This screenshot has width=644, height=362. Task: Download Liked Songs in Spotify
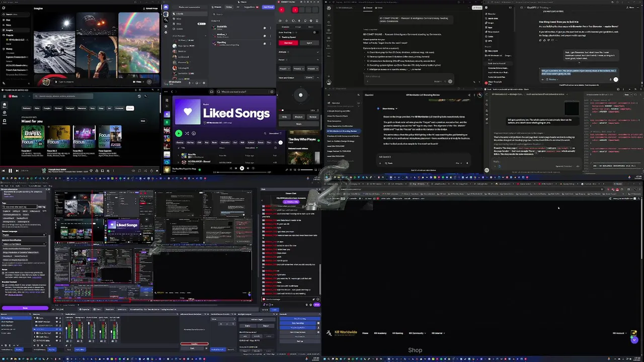coord(194,133)
